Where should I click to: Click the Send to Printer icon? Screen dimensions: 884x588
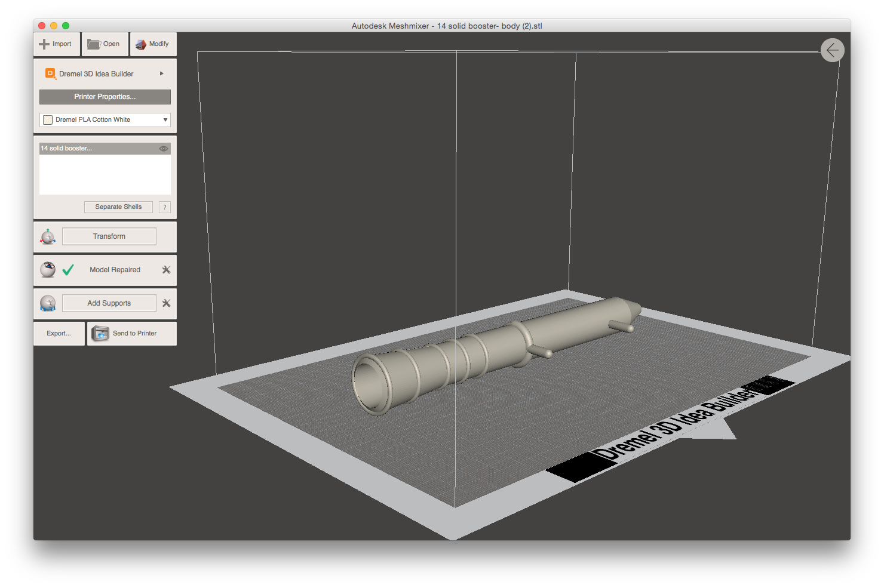(x=100, y=334)
